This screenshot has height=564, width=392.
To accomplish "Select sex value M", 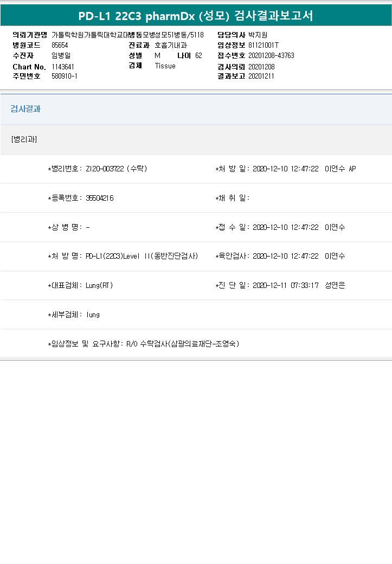I will [x=158, y=56].
